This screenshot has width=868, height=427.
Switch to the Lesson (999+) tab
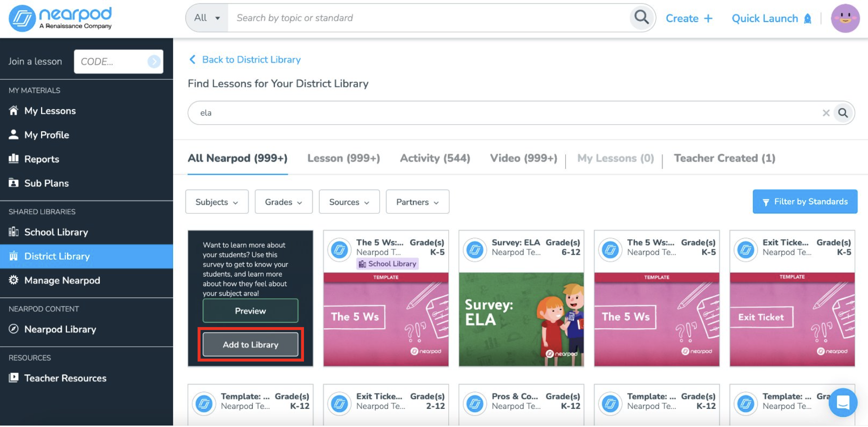click(x=344, y=158)
